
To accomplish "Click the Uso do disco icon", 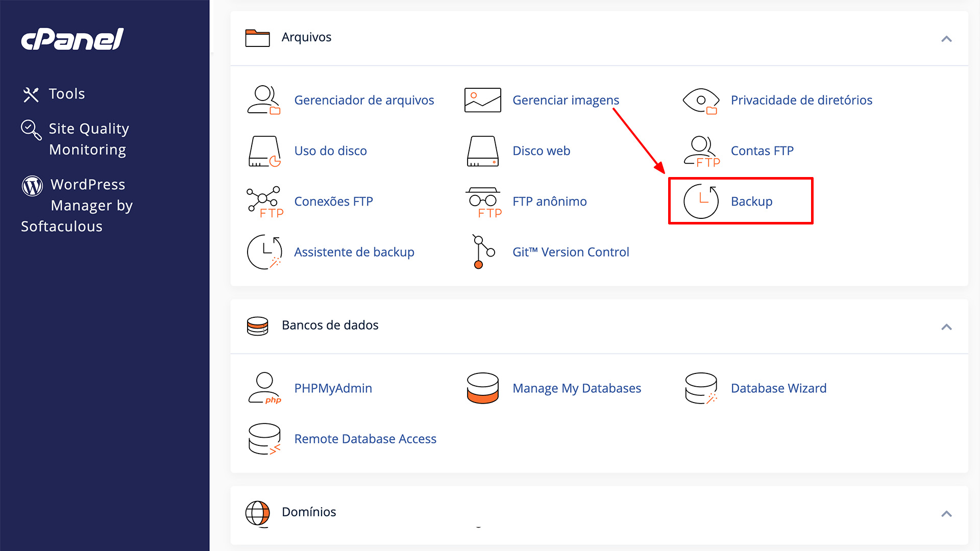I will tap(264, 152).
